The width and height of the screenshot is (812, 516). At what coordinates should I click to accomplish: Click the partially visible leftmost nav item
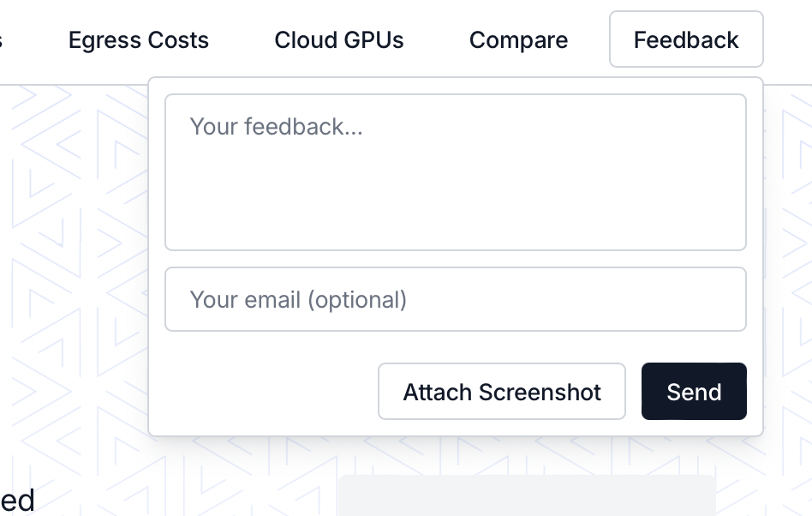(x=2, y=40)
